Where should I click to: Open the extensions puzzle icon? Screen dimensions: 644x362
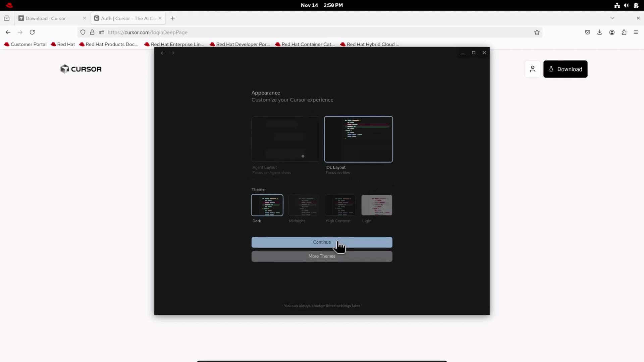pos(624,32)
